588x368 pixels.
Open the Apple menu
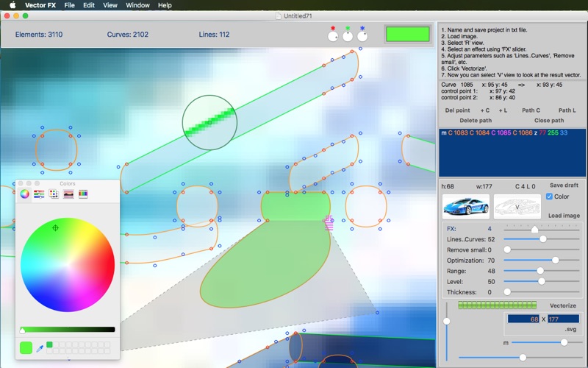click(x=12, y=5)
